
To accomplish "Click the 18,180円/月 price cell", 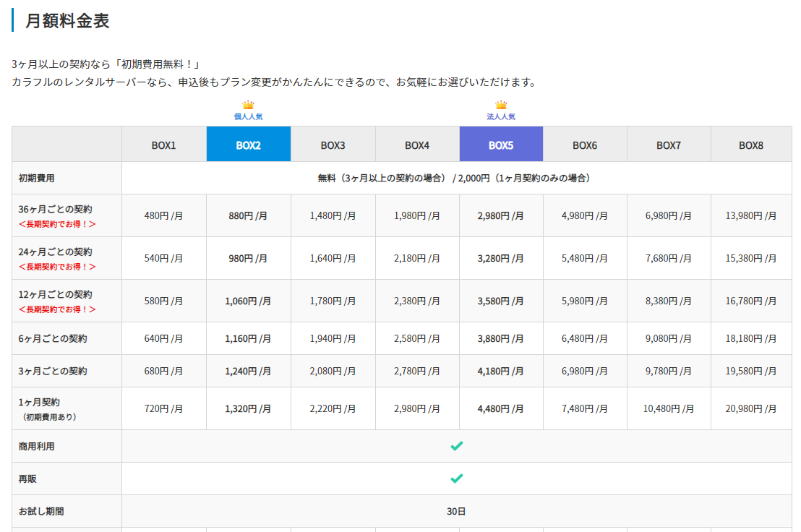I will click(751, 338).
